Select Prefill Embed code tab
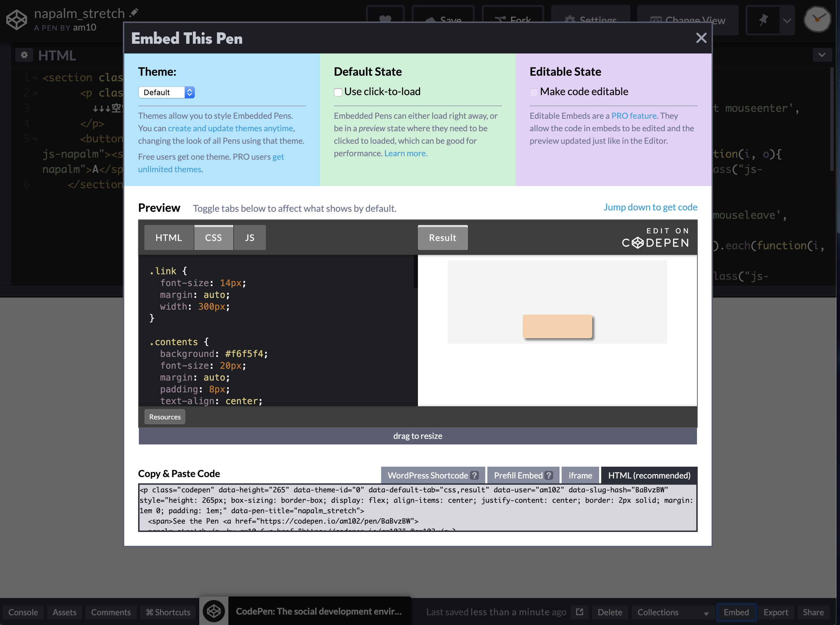This screenshot has height=625, width=840. tap(523, 475)
